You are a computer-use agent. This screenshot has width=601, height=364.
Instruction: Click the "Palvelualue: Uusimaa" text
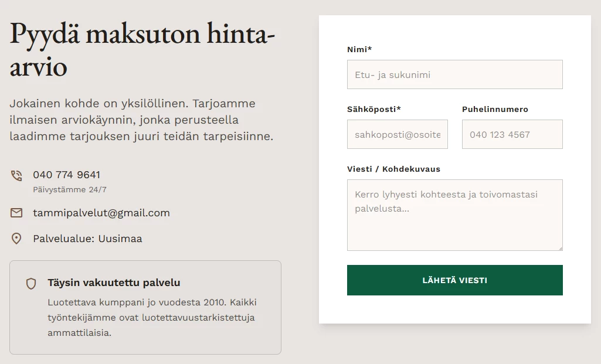[x=87, y=239]
